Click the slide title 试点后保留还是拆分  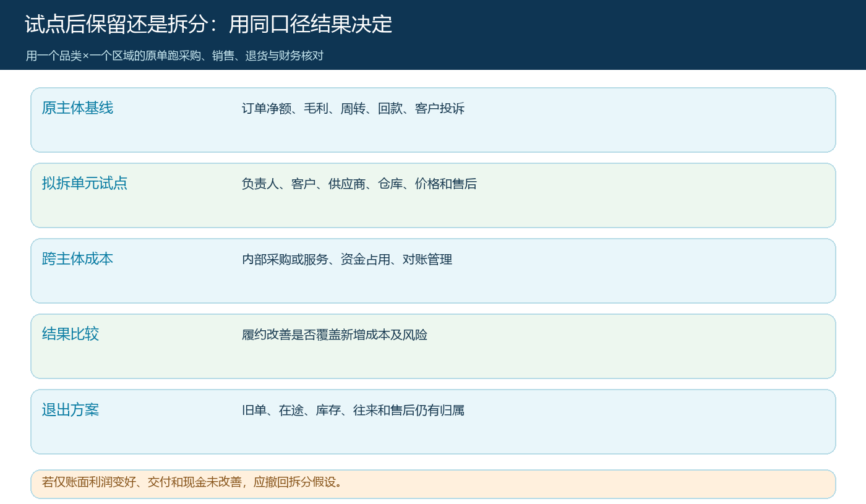click(x=208, y=25)
